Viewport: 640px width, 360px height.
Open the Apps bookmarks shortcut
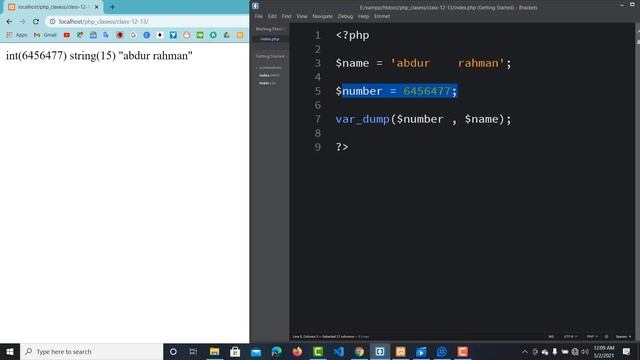[17, 35]
